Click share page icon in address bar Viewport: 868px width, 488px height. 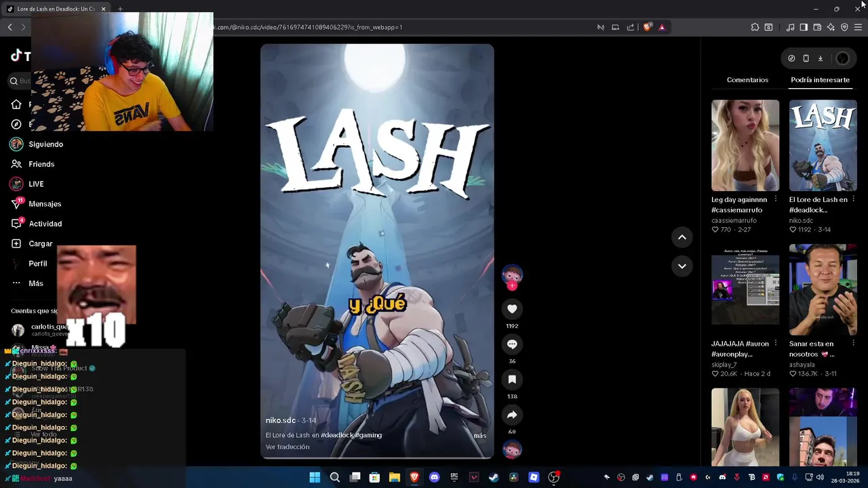pyautogui.click(x=631, y=27)
